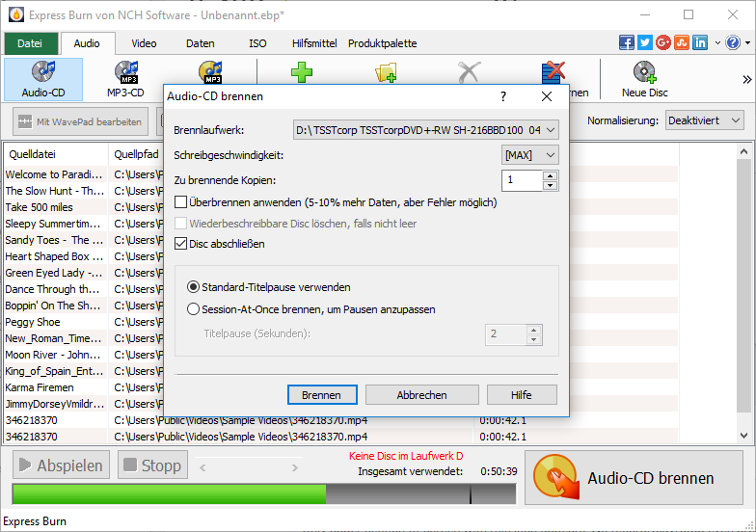Increase Zu brennende Kopien count
This screenshot has height=532, width=756.
550,175
